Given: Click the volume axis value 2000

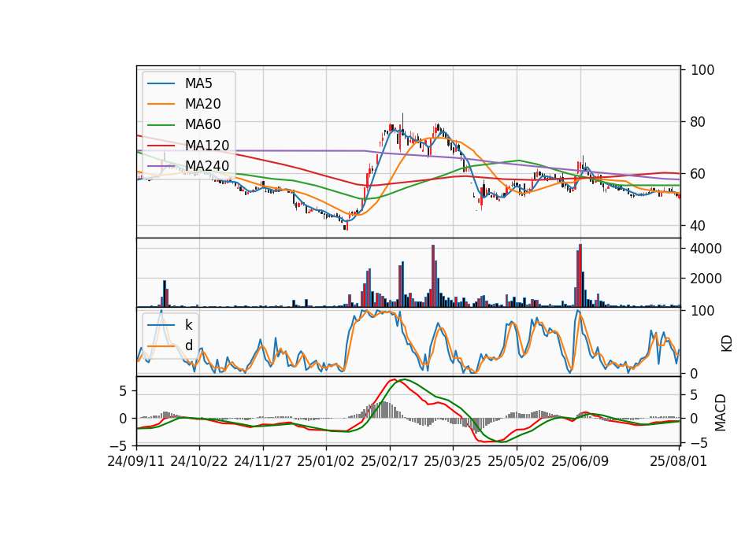Looking at the screenshot, I should pyautogui.click(x=706, y=279).
